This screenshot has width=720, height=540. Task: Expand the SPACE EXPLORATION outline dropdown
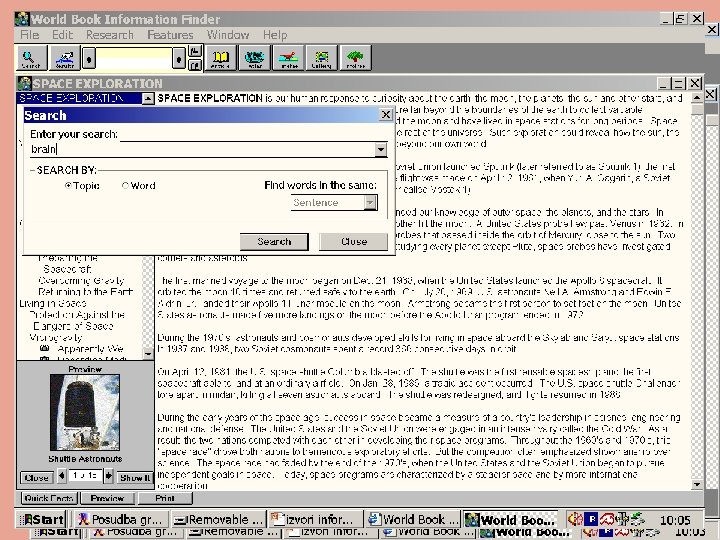coord(148,98)
